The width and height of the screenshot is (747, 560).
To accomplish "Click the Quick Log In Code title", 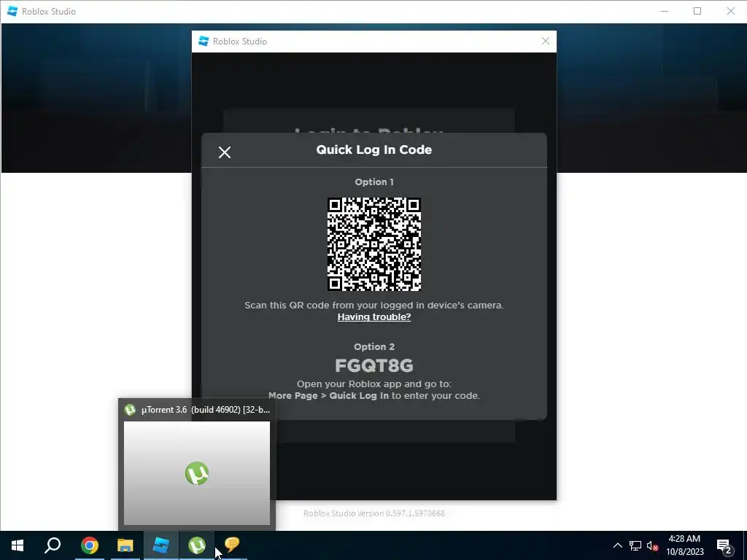I will click(374, 149).
